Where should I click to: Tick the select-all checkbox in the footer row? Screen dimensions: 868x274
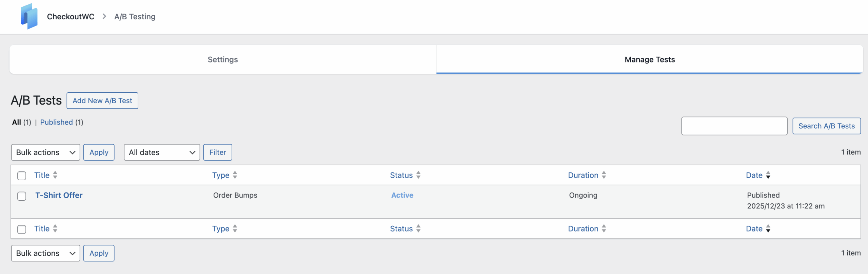click(22, 229)
